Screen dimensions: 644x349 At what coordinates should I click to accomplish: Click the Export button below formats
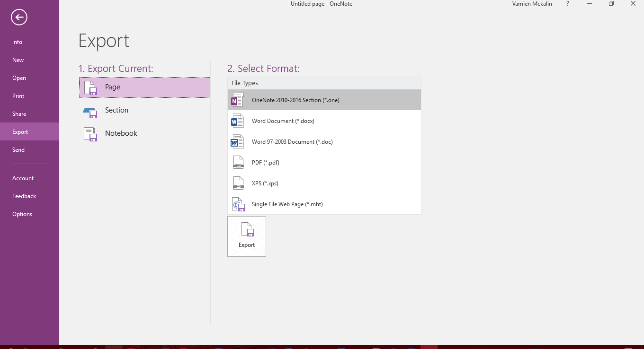[247, 236]
